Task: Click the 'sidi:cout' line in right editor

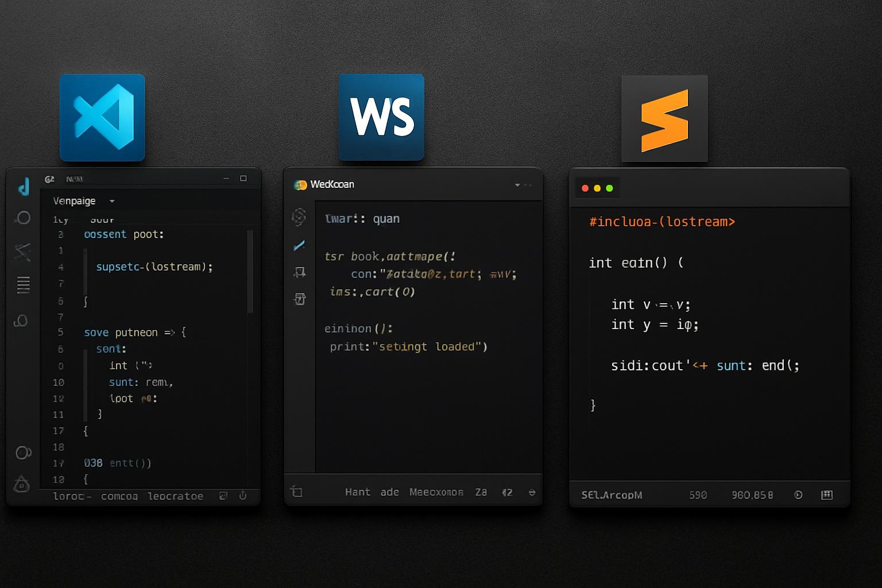Action: click(x=705, y=366)
